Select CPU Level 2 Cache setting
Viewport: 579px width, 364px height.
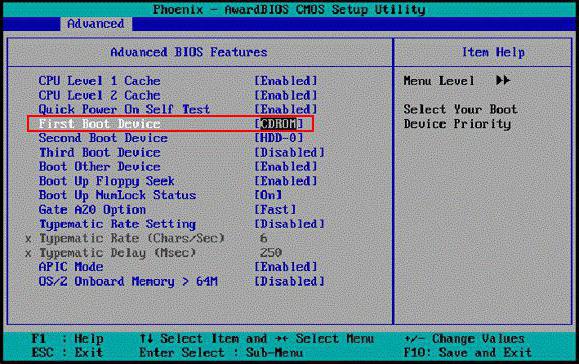pos(99,95)
